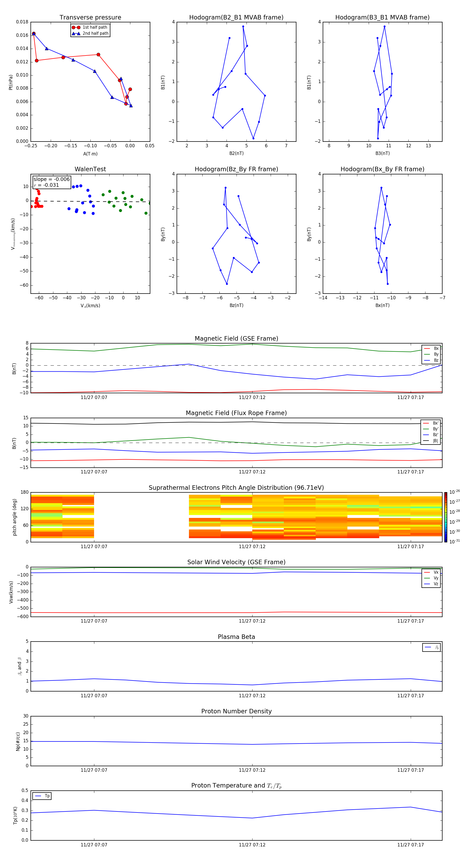This screenshot has height=868, width=473.
Task: Click the Suprathermal Electrons Pitch Angle Distribution title
Action: pos(236,488)
